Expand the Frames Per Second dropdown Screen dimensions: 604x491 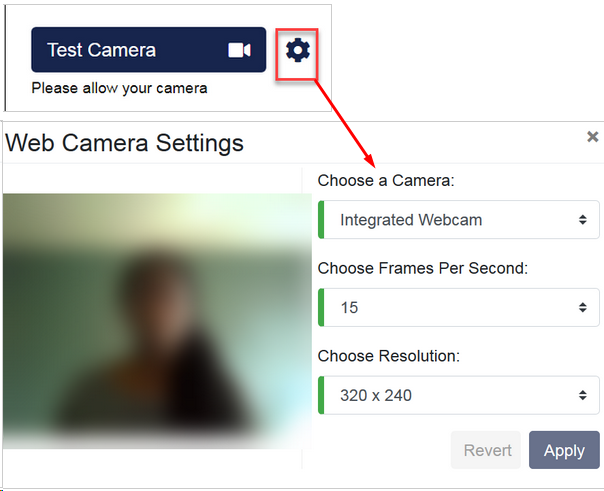458,308
